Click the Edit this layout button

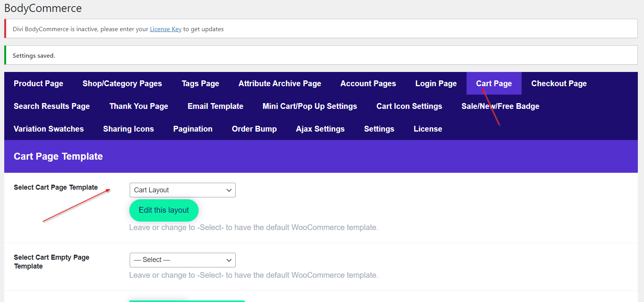164,210
